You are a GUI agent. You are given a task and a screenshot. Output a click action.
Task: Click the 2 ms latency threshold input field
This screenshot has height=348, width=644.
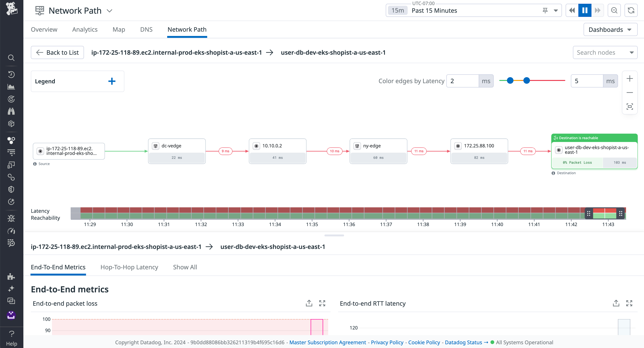tap(462, 81)
